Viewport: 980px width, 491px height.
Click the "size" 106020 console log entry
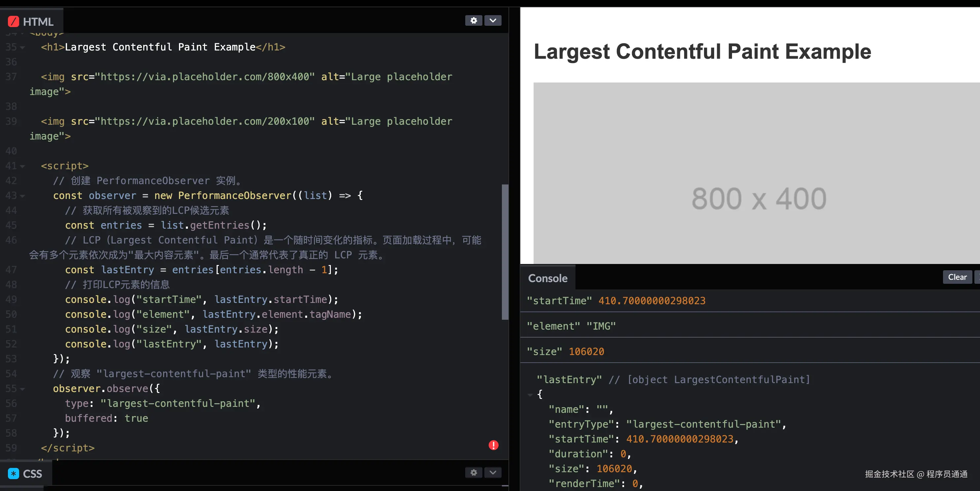click(x=566, y=351)
